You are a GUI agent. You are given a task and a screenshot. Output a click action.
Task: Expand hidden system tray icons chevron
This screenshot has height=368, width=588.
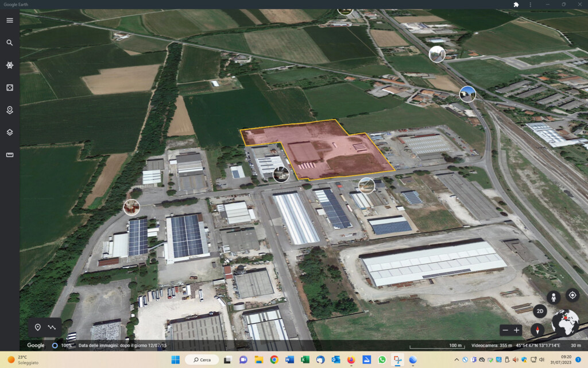[457, 360]
